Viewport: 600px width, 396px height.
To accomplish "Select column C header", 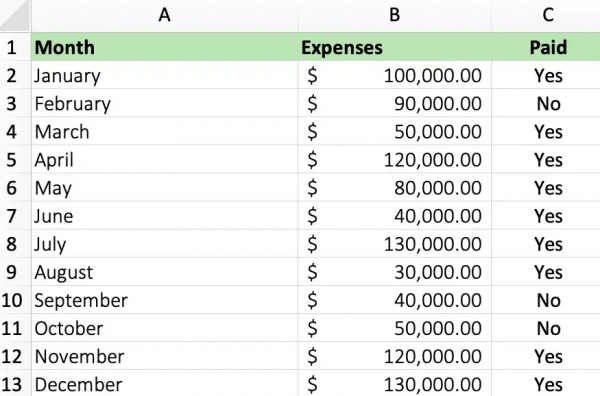I will click(546, 15).
